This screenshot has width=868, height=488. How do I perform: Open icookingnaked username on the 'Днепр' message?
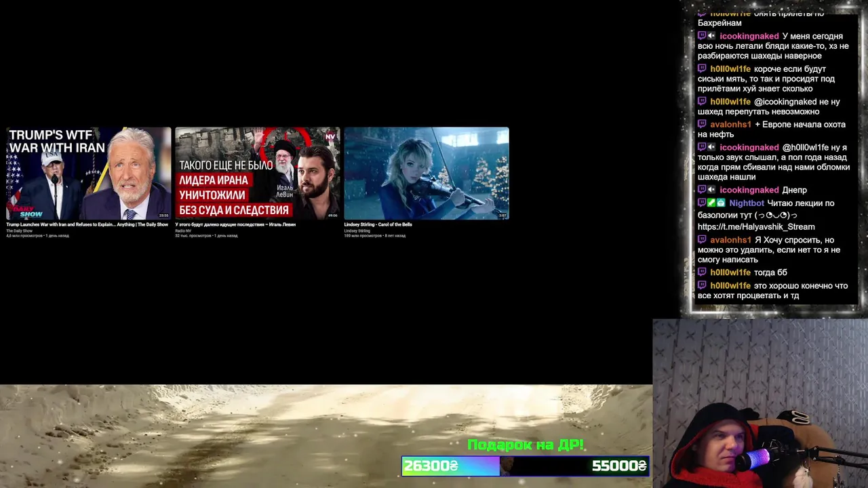pos(749,190)
